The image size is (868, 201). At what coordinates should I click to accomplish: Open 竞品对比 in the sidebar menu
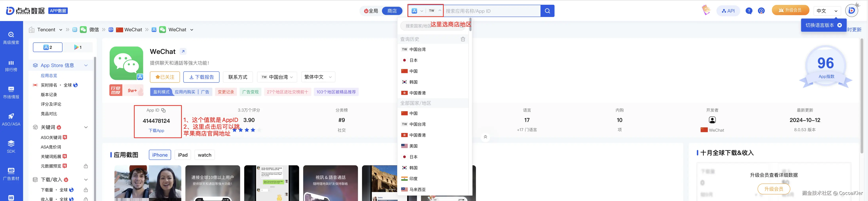point(49,114)
